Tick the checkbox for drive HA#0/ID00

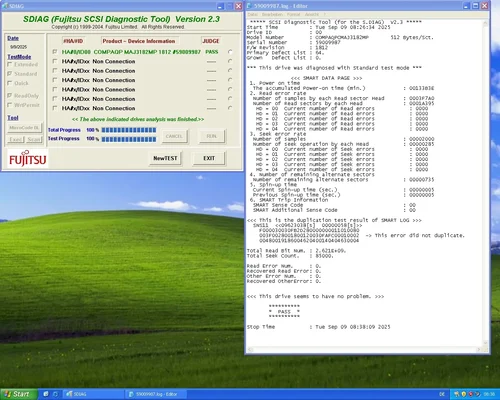pyautogui.click(x=55, y=52)
